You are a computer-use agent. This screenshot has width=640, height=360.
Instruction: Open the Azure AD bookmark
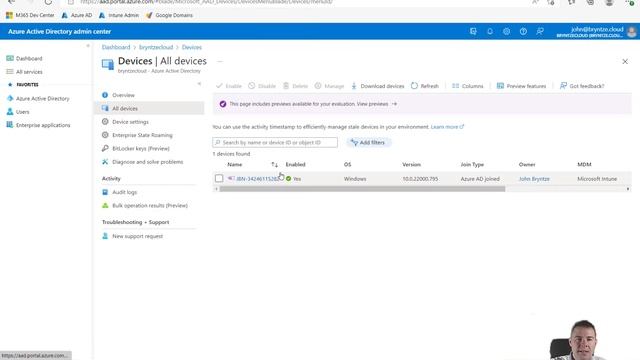(77, 16)
